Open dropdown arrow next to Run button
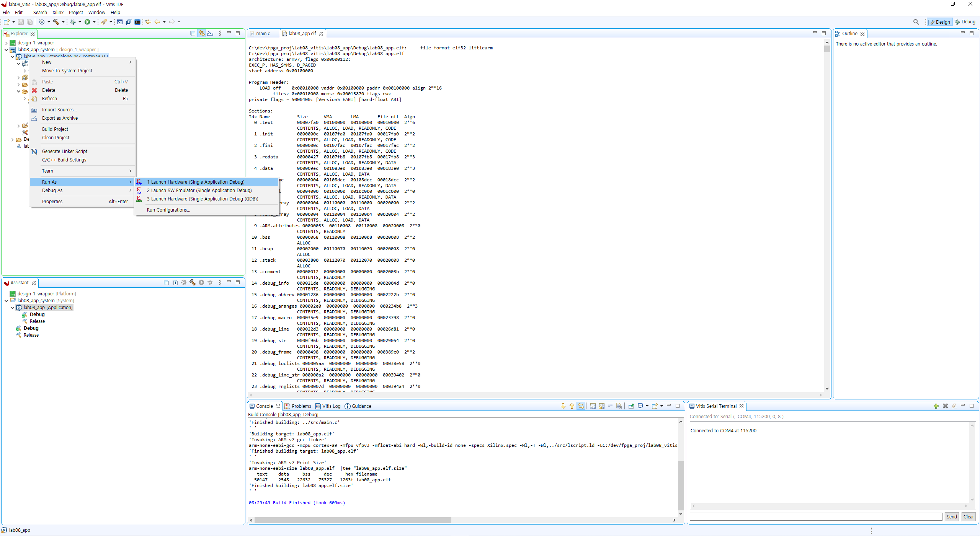Viewport: 980px width, 536px height. pos(94,22)
